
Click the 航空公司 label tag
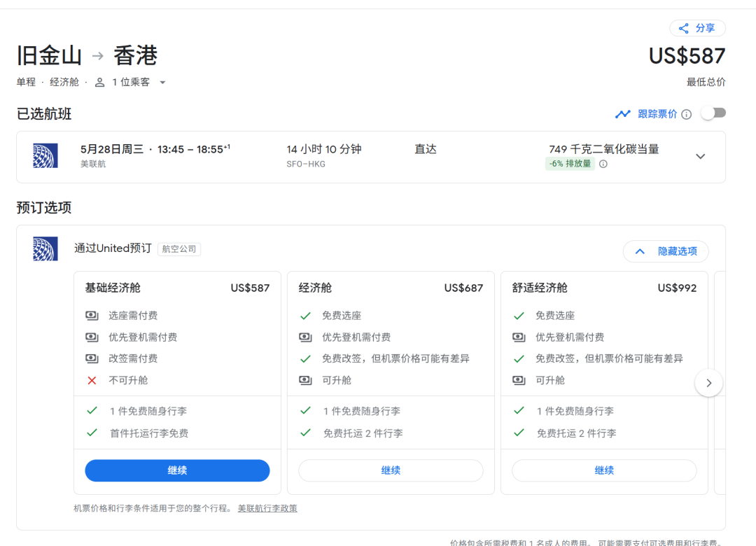coord(179,248)
